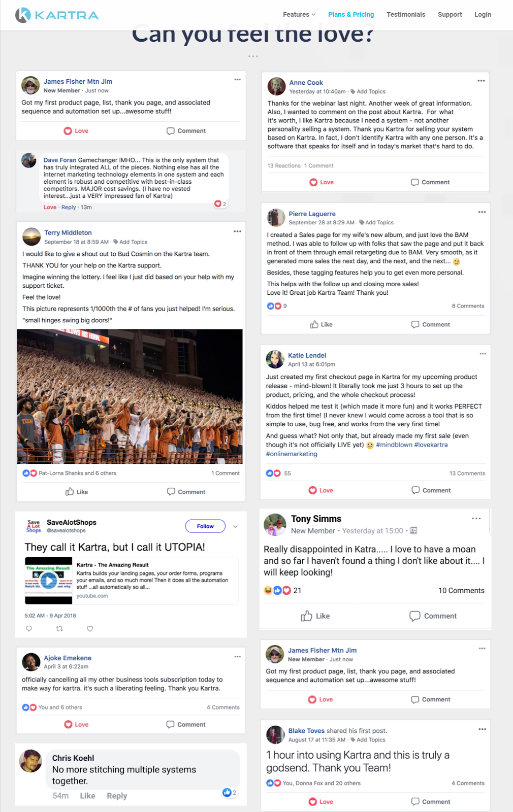
Task: Follow SaveAlotShops account
Action: point(205,526)
